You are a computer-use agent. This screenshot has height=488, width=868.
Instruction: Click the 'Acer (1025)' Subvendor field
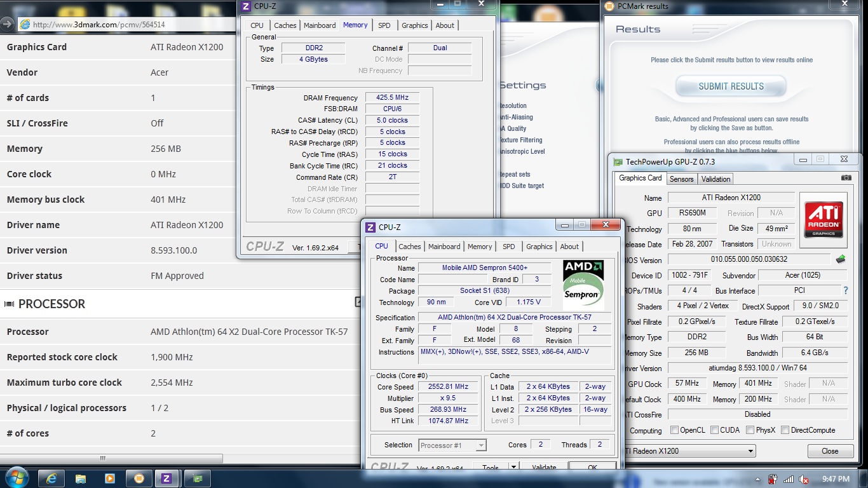coord(803,275)
